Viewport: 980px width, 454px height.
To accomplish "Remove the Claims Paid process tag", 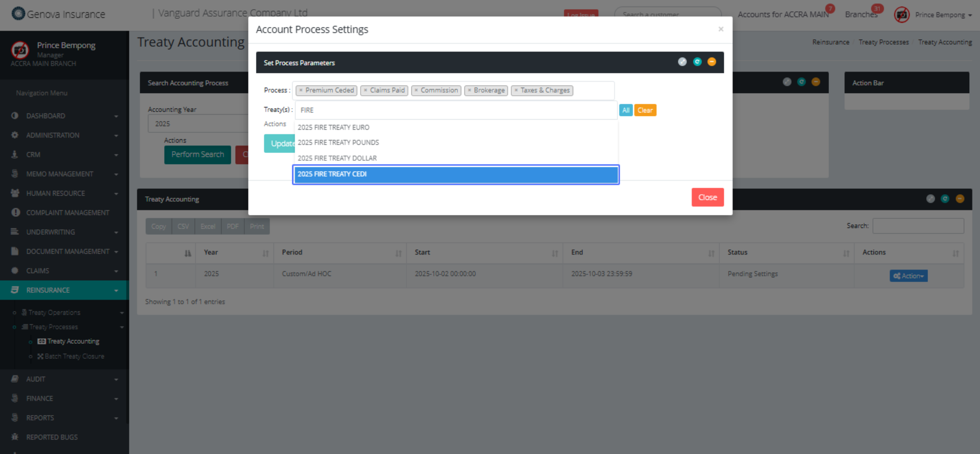I will pos(365,90).
